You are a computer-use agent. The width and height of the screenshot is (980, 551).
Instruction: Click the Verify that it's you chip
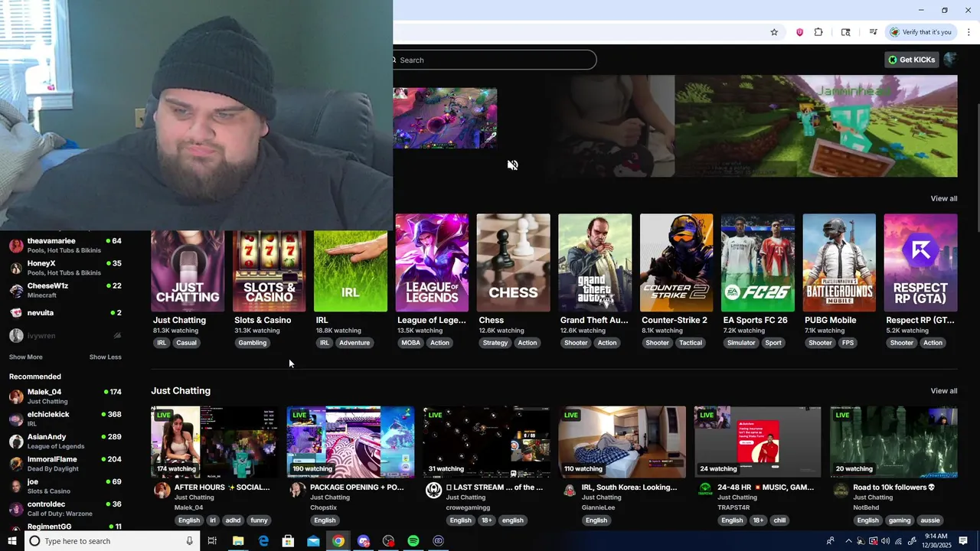pos(920,32)
